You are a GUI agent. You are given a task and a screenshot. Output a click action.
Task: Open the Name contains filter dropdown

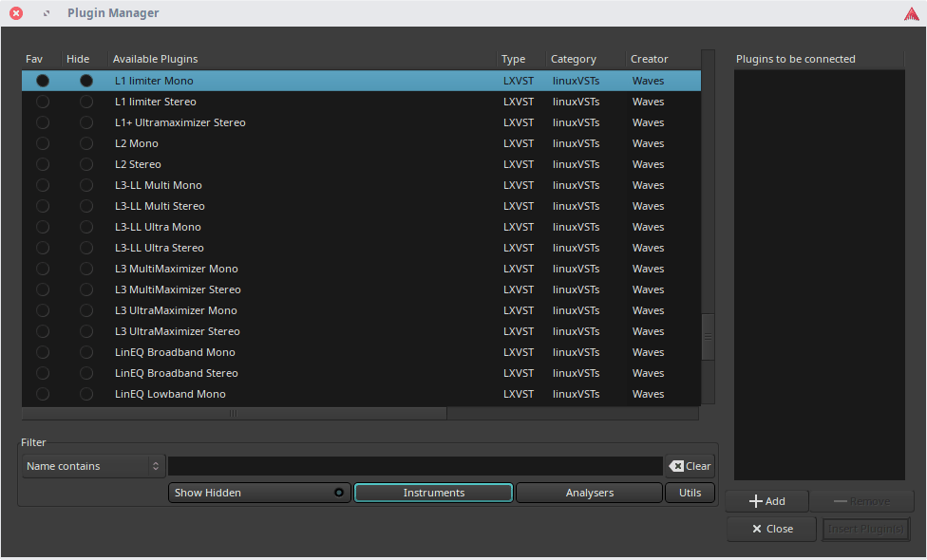(93, 466)
